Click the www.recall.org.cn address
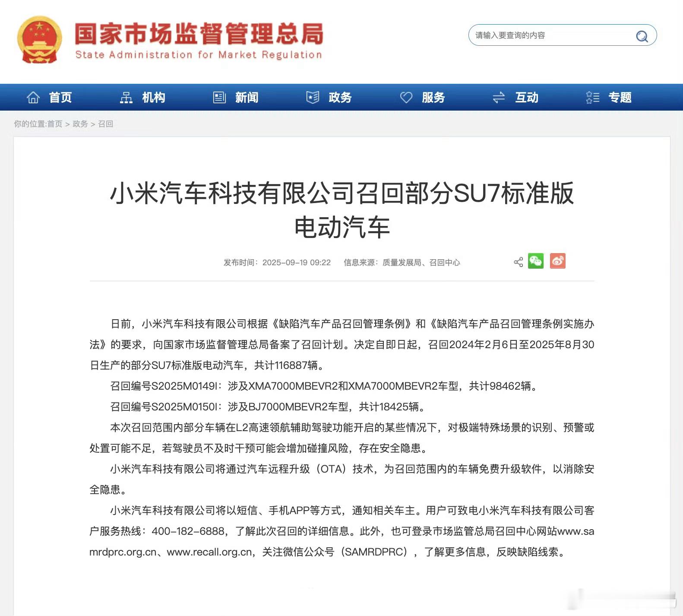Screen dimensions: 683x616 pyautogui.click(x=209, y=552)
